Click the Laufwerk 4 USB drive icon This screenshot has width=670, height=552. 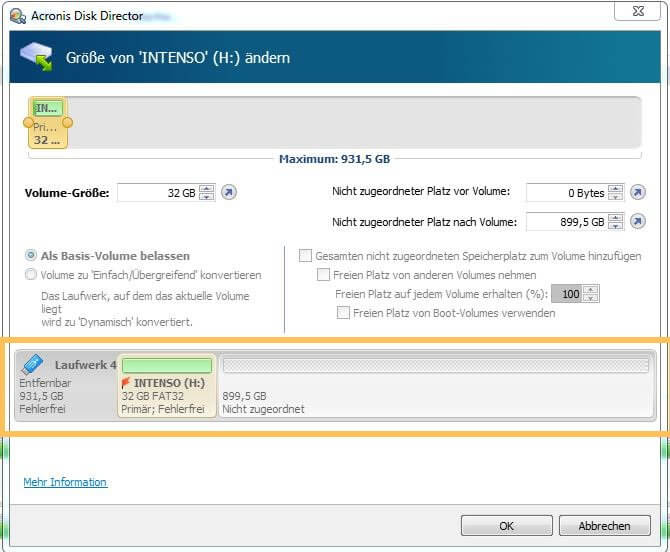coord(33,365)
